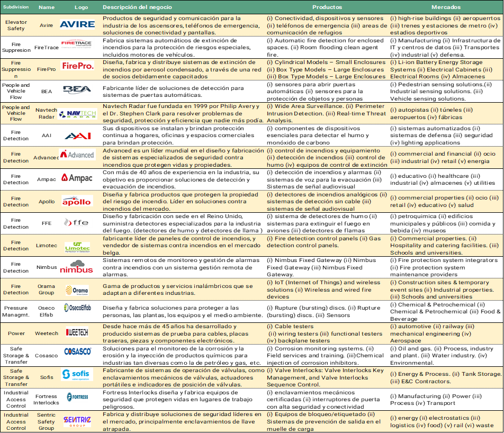This screenshot has height=433, width=504.
Task: Click the Avire name cell
Action: [x=46, y=25]
